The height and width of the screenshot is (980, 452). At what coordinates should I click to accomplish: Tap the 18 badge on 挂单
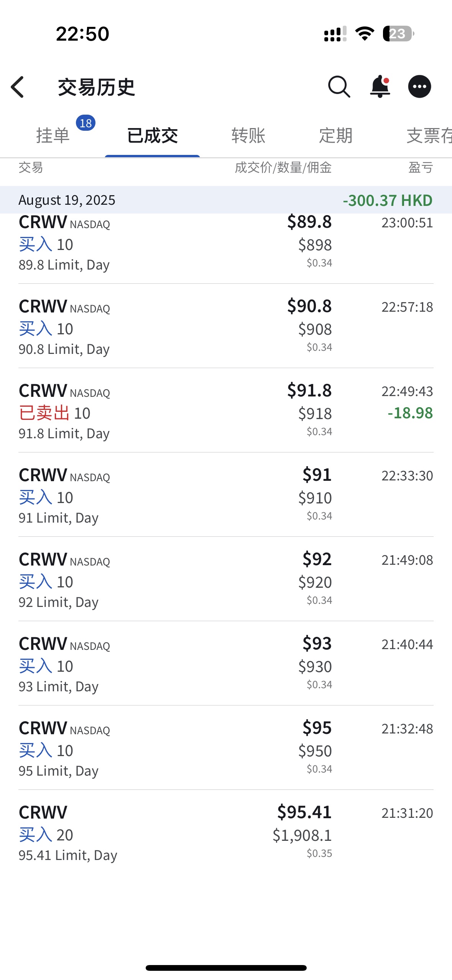click(85, 123)
